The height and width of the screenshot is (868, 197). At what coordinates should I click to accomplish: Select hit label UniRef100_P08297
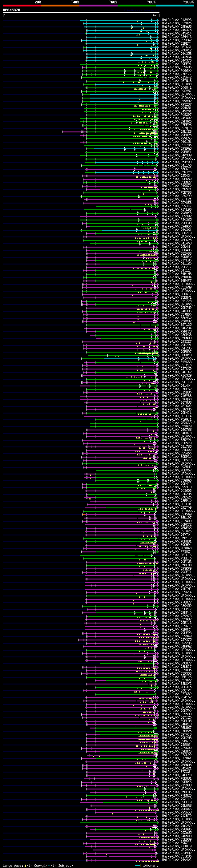pyautogui.click(x=177, y=115)
